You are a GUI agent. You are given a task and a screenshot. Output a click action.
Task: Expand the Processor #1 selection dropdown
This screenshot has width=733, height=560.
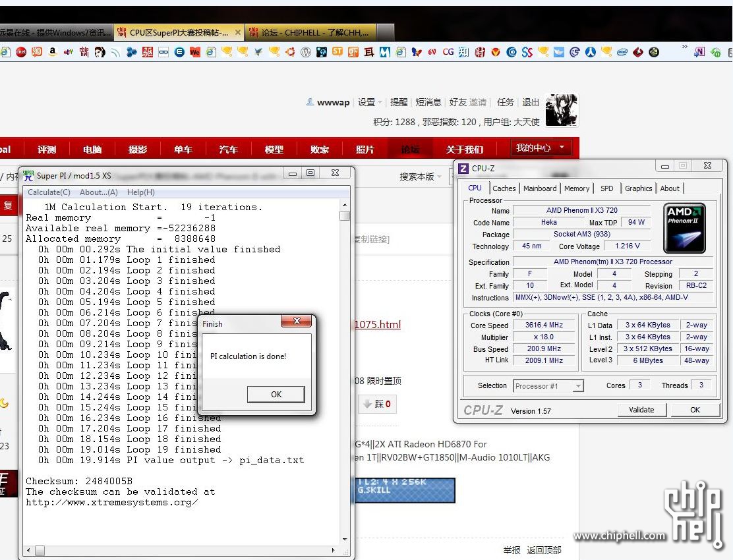pos(578,386)
